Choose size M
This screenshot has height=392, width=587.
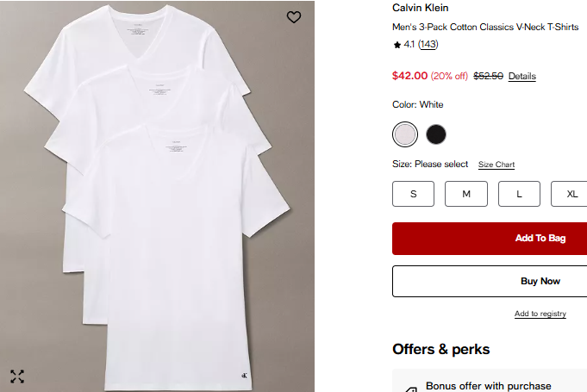click(x=466, y=194)
